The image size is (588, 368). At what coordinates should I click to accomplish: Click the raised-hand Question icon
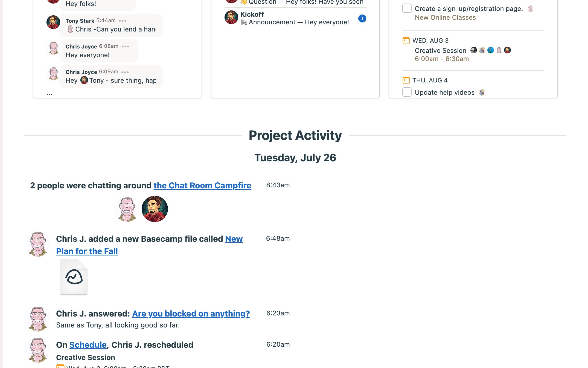[244, 2]
